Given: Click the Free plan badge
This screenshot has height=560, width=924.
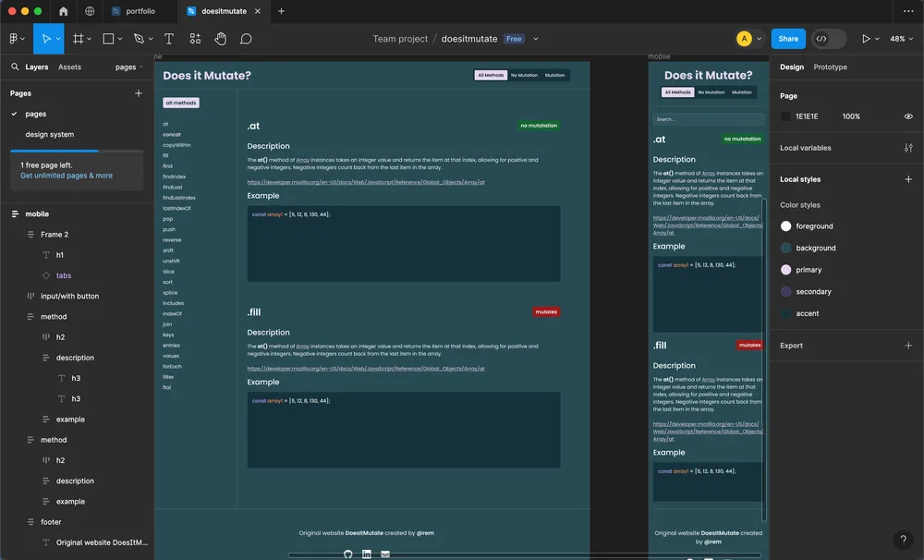Looking at the screenshot, I should 514,39.
